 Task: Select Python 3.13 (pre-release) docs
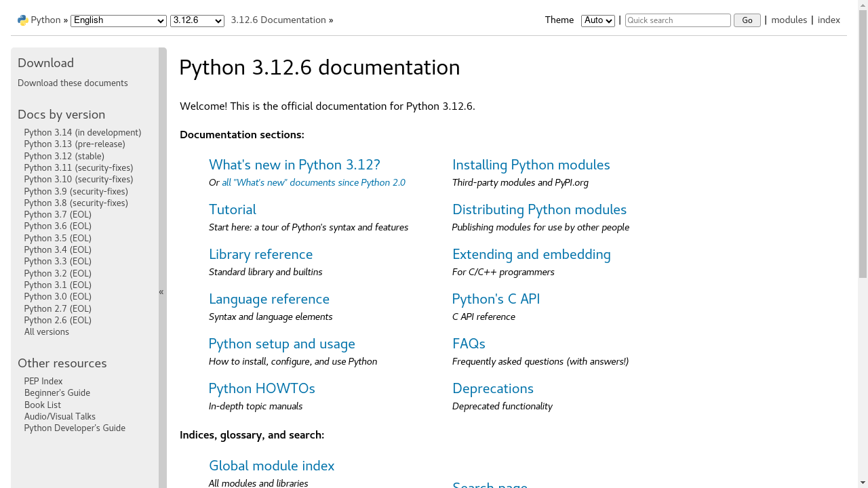click(75, 144)
